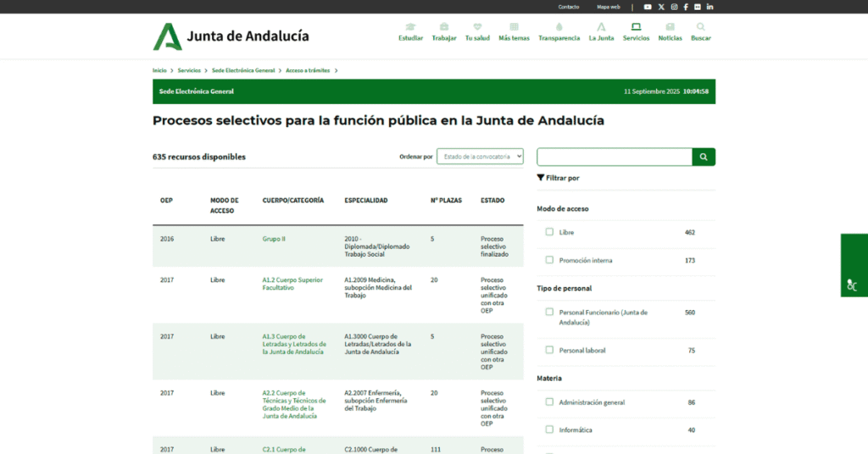This screenshot has width=868, height=454.
Task: Open the Estudiar menu
Action: pyautogui.click(x=411, y=32)
